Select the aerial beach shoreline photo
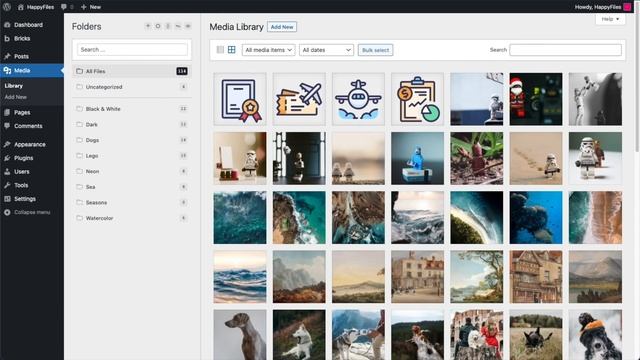 tap(596, 218)
